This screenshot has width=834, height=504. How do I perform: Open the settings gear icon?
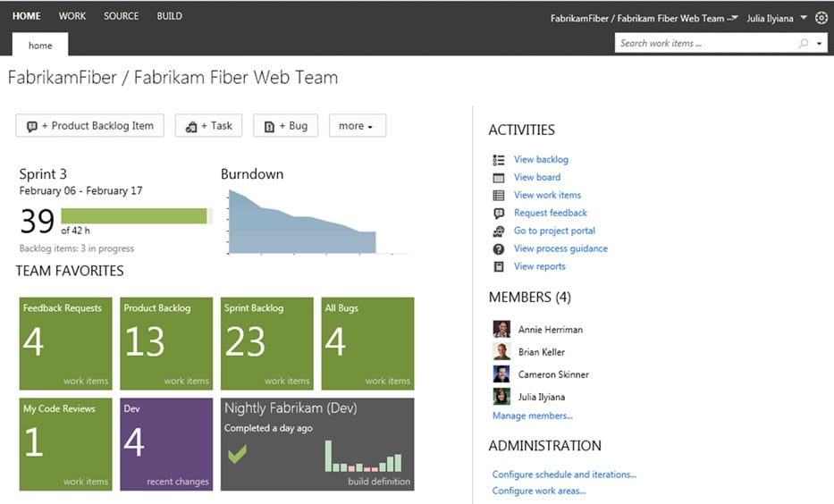coord(821,18)
